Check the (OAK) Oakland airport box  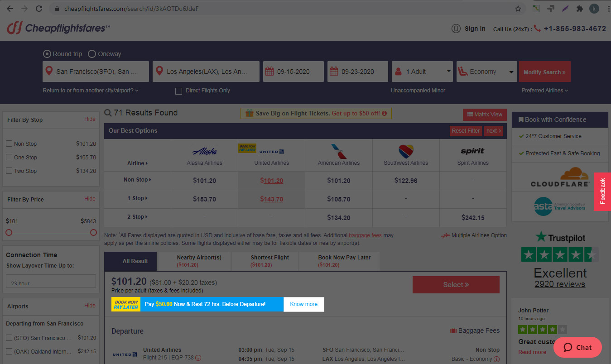[x=9, y=351]
